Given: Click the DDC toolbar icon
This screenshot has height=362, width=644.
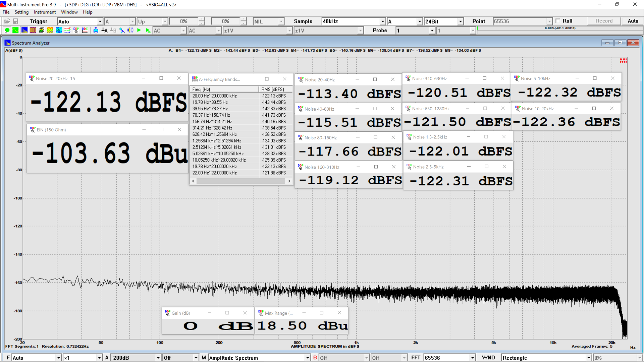Looking at the screenshot, I should click(85, 31).
